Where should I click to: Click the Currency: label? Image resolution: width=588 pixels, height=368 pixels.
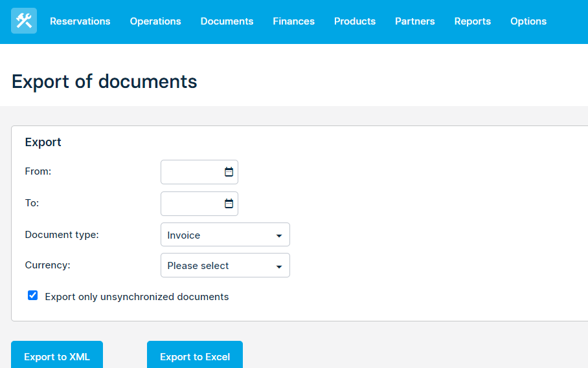pyautogui.click(x=48, y=265)
